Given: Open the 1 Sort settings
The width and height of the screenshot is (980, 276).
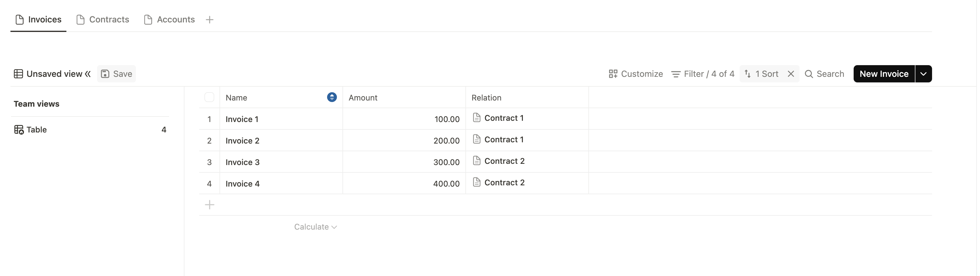Looking at the screenshot, I should pyautogui.click(x=762, y=74).
